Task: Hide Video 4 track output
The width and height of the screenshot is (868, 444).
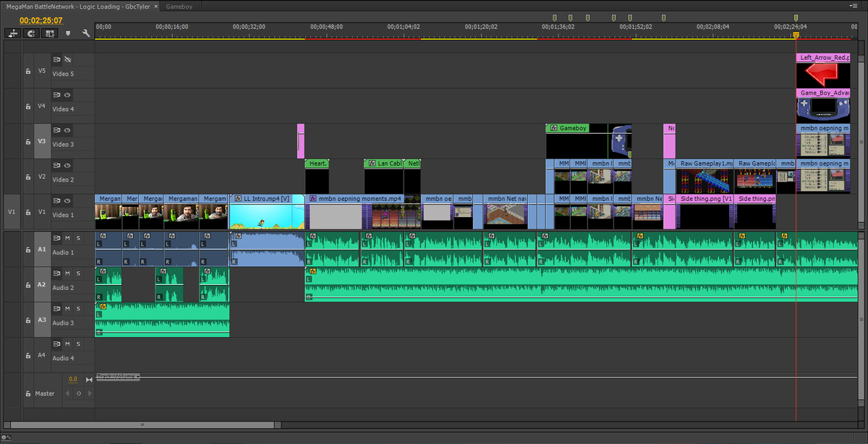Action: click(x=67, y=95)
